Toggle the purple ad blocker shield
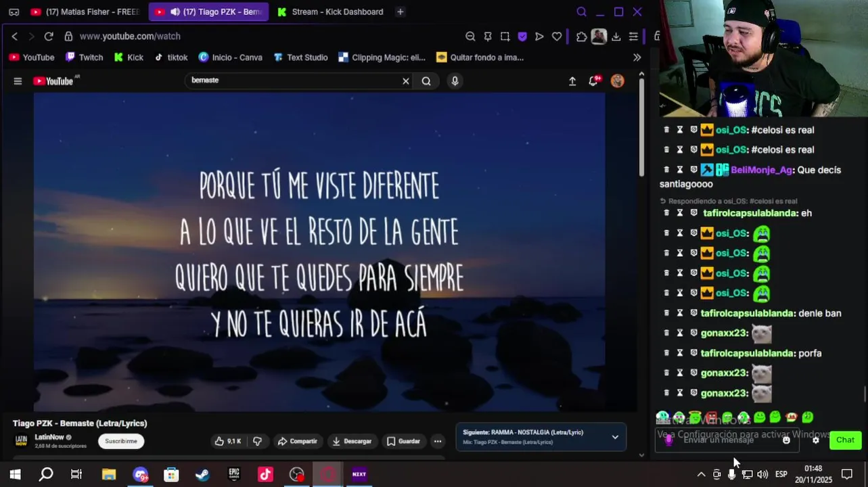Screen dimensions: 868x487 pos(522,37)
